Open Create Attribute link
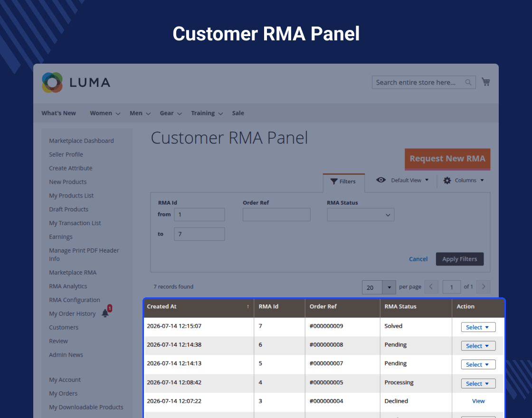 click(x=71, y=168)
